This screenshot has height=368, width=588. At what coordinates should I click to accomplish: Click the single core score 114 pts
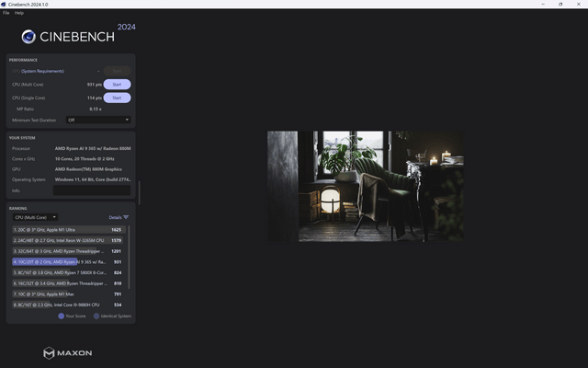(x=94, y=98)
